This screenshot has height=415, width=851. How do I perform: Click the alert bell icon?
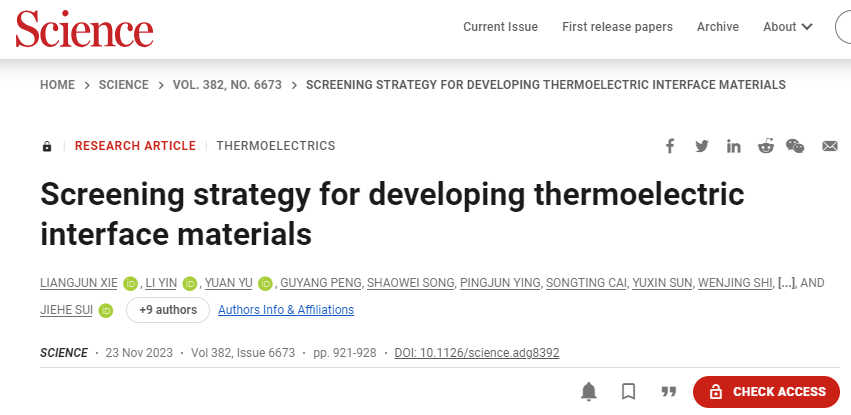point(589,391)
